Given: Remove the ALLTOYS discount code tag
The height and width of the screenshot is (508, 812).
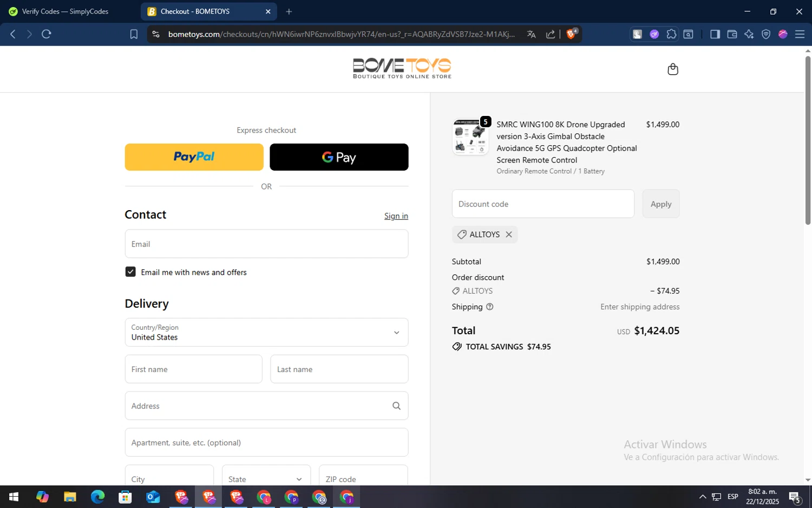Looking at the screenshot, I should coord(509,235).
